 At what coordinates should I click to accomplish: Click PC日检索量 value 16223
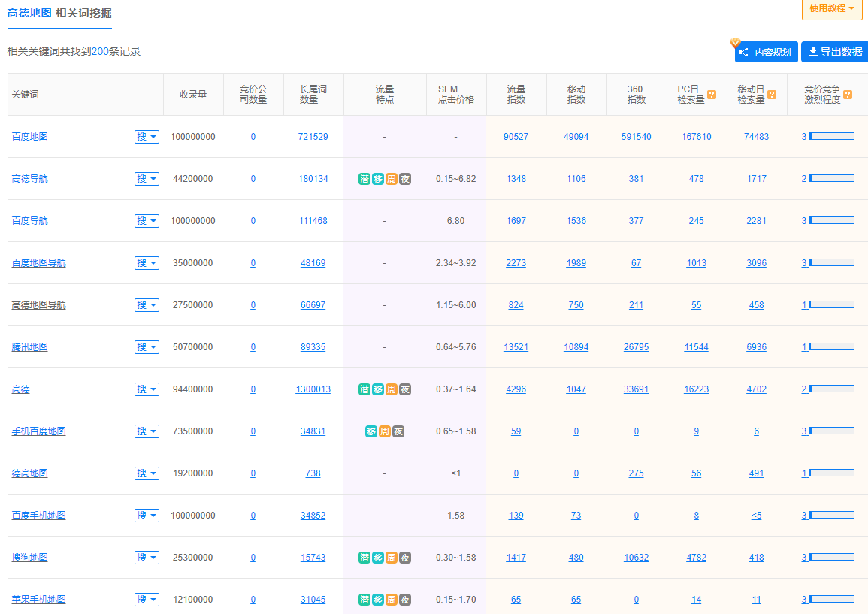[x=697, y=389]
